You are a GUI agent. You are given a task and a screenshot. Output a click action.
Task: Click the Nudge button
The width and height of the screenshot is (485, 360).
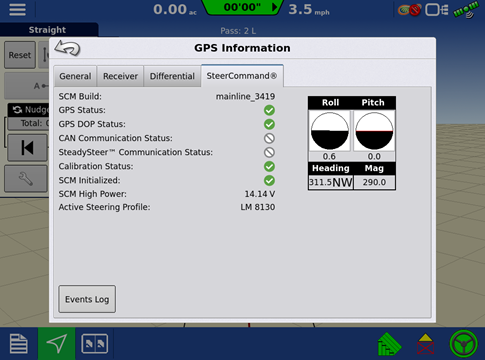tap(29, 110)
